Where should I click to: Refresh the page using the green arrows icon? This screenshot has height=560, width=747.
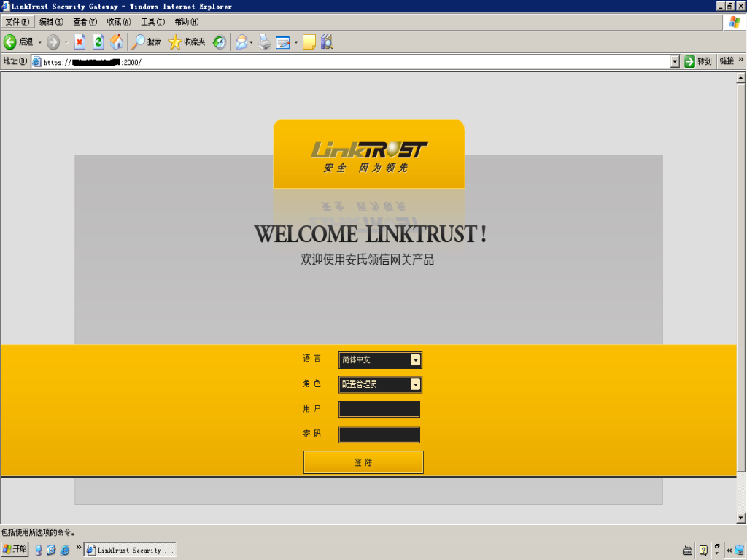(x=98, y=42)
